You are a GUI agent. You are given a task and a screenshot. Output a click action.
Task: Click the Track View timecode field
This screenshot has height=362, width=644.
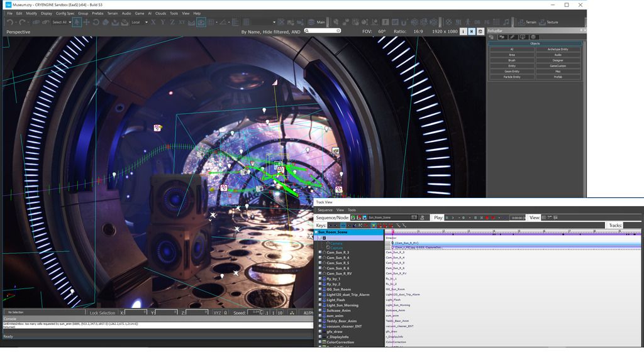(518, 217)
